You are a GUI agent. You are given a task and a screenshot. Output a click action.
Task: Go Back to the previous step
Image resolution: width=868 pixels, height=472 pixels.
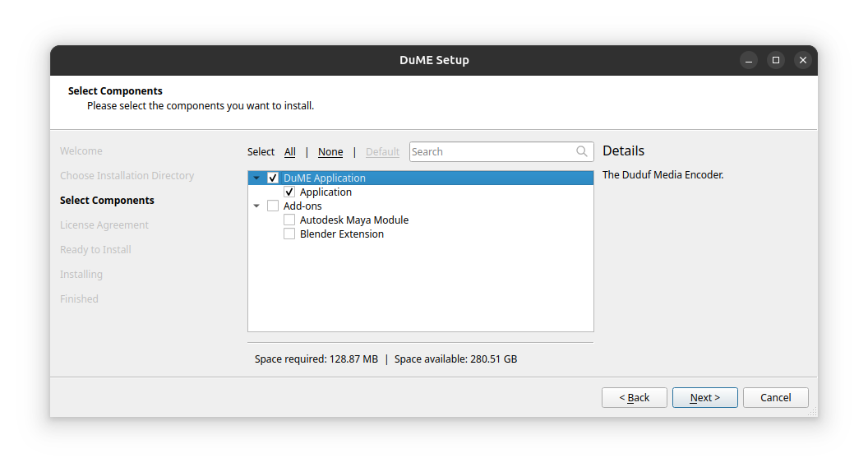(634, 397)
